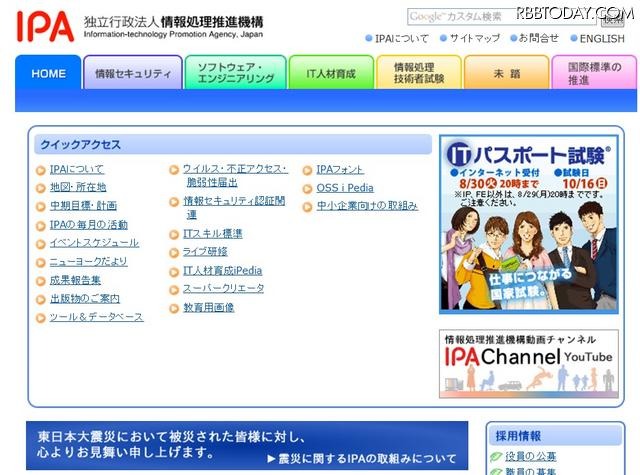Switch to ENGLISH site

[x=602, y=39]
